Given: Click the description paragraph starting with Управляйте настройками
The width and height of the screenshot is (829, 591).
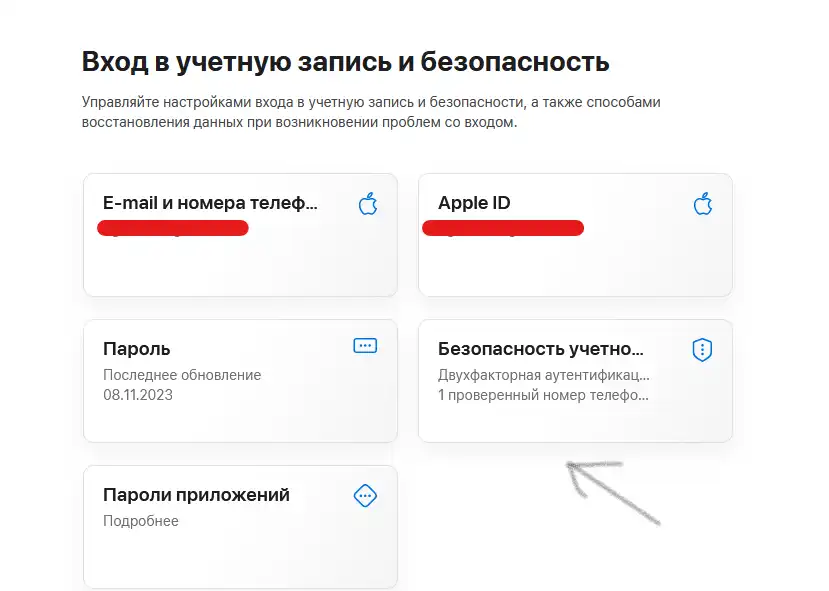Looking at the screenshot, I should pyautogui.click(x=371, y=112).
